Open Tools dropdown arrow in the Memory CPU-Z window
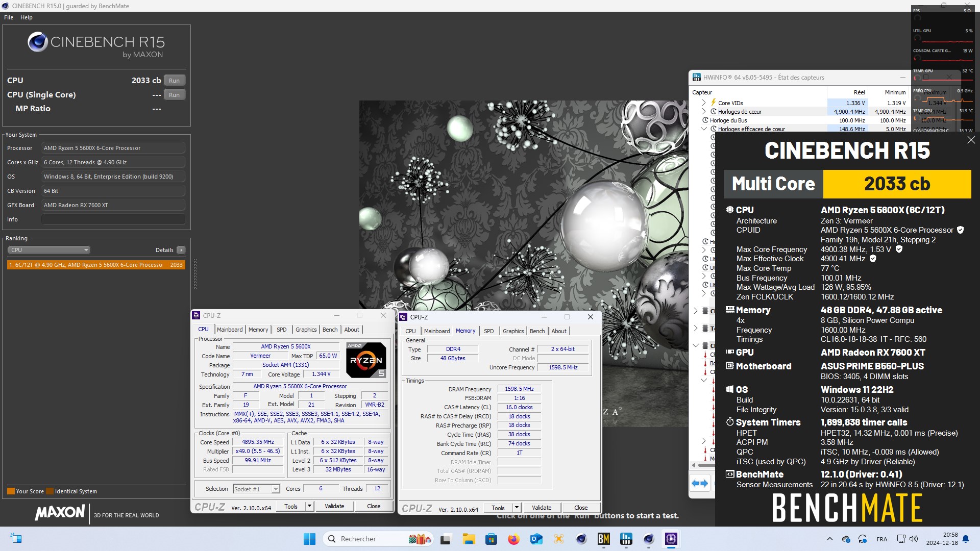 pyautogui.click(x=517, y=508)
